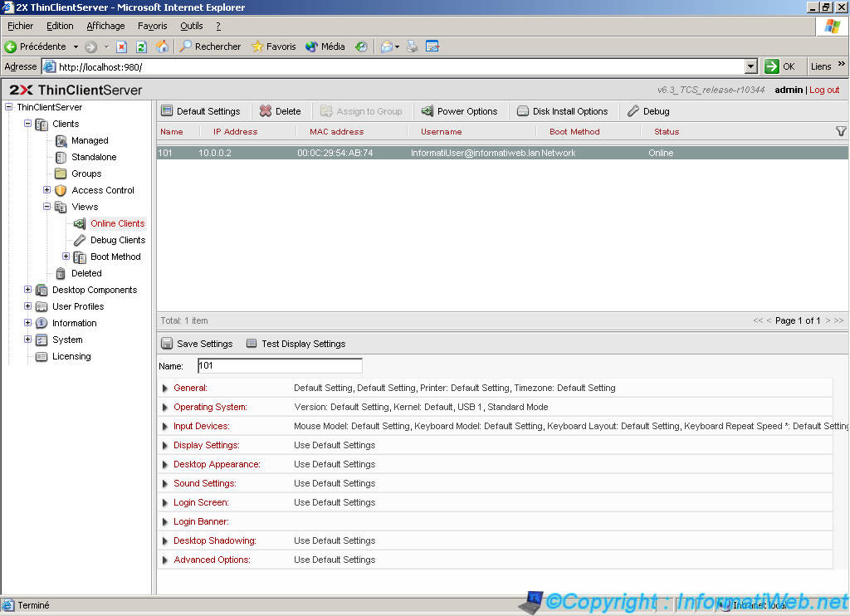
Task: Select Power Options in the toolbar
Action: tap(460, 110)
